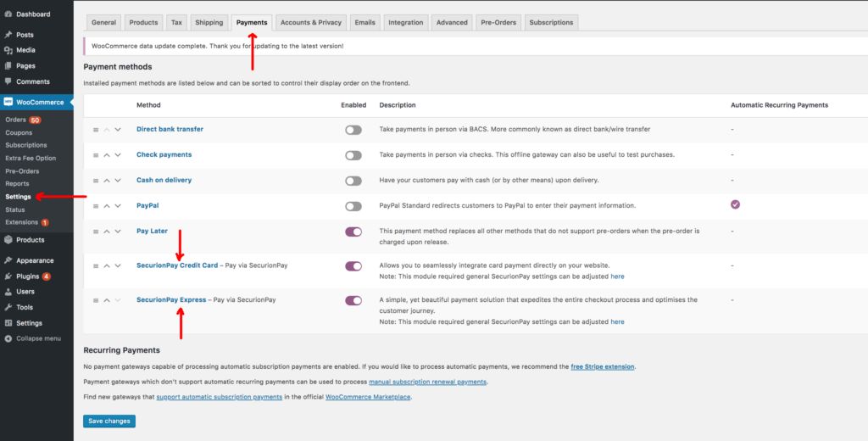Click the Appearance brush icon
This screenshot has height=441, width=868.
click(8, 260)
